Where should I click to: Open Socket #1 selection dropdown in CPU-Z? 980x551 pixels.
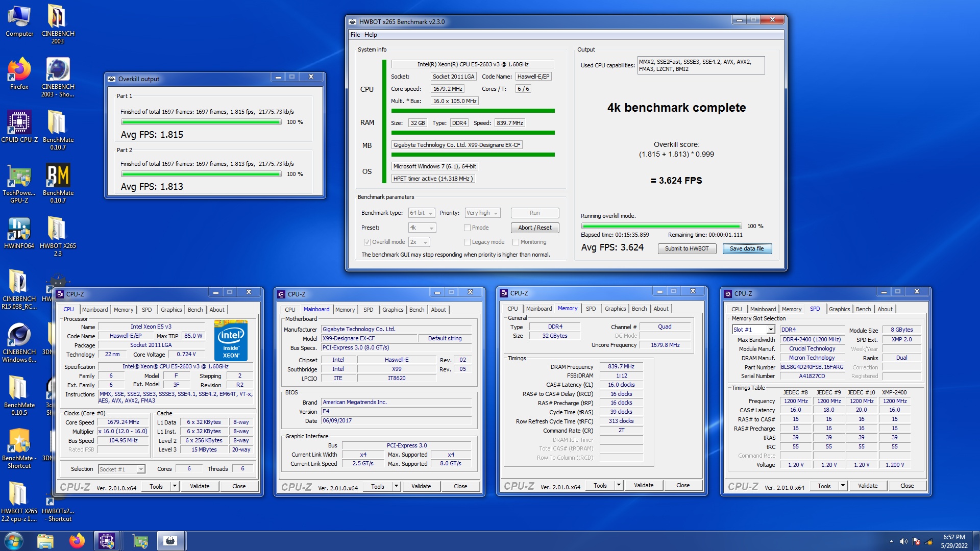coord(121,469)
